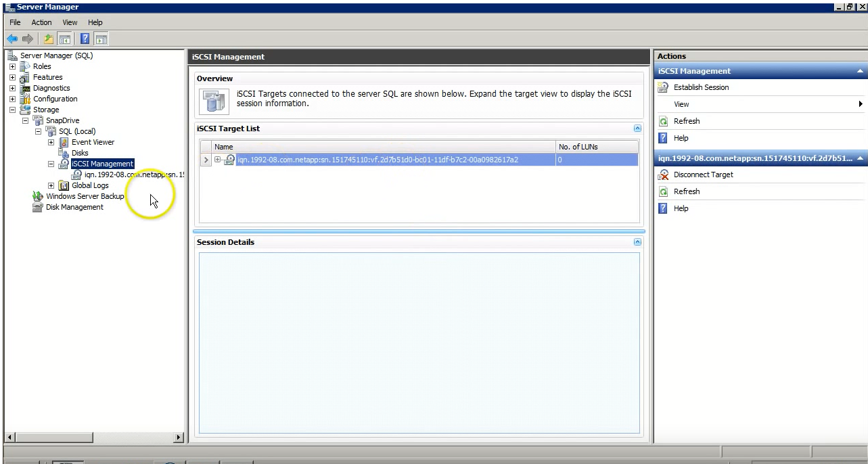Select the iSCSI Management tree node icon
868x464 pixels.
[x=64, y=164]
